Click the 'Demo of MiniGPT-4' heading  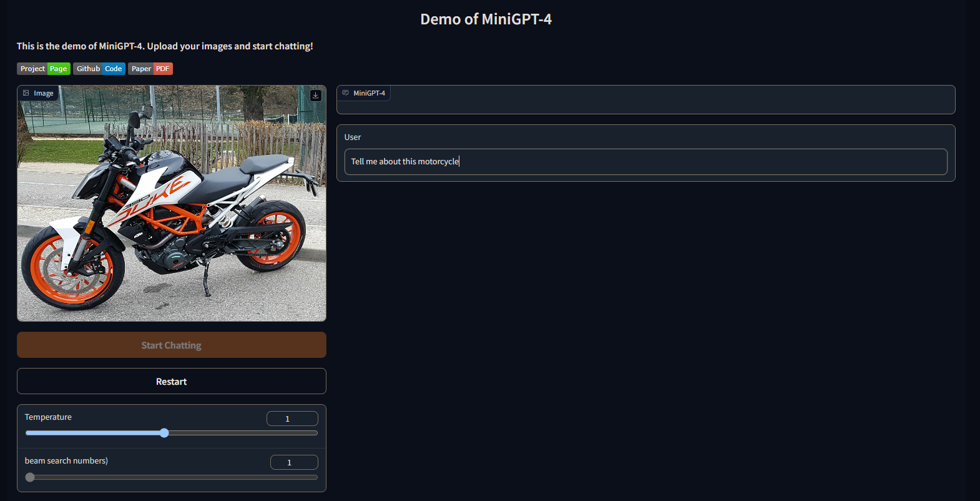point(486,19)
